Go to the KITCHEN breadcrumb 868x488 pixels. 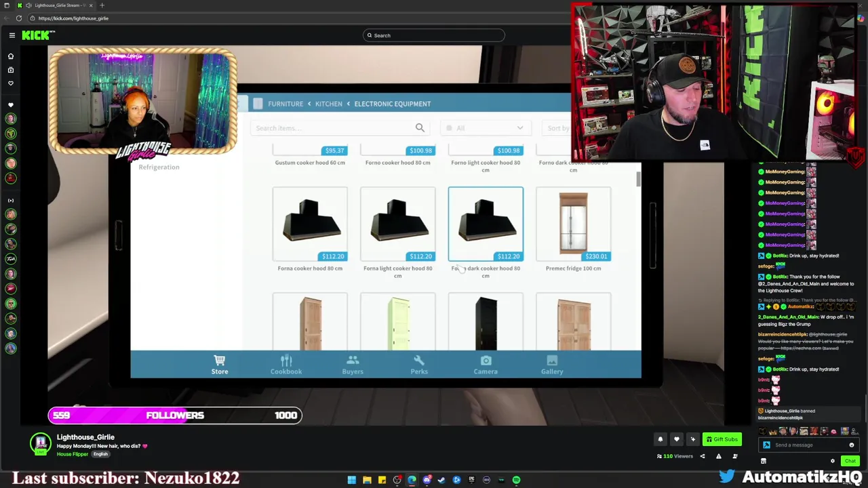point(329,104)
